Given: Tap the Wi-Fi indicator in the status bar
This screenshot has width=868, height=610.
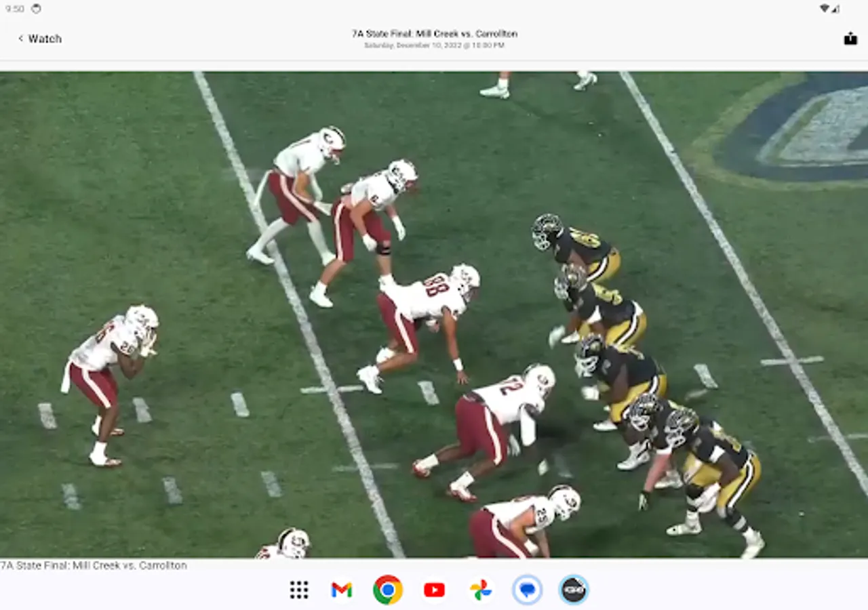Looking at the screenshot, I should pos(824,9).
